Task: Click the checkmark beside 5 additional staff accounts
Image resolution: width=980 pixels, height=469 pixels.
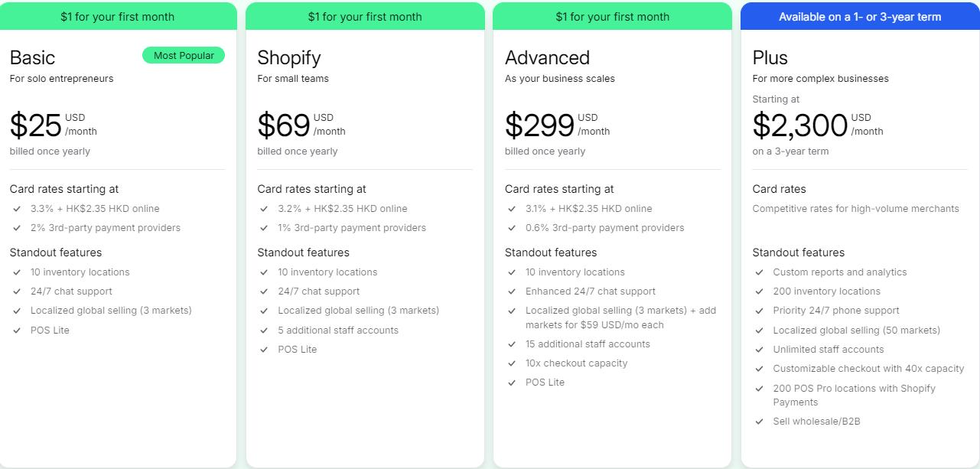Action: 265,330
